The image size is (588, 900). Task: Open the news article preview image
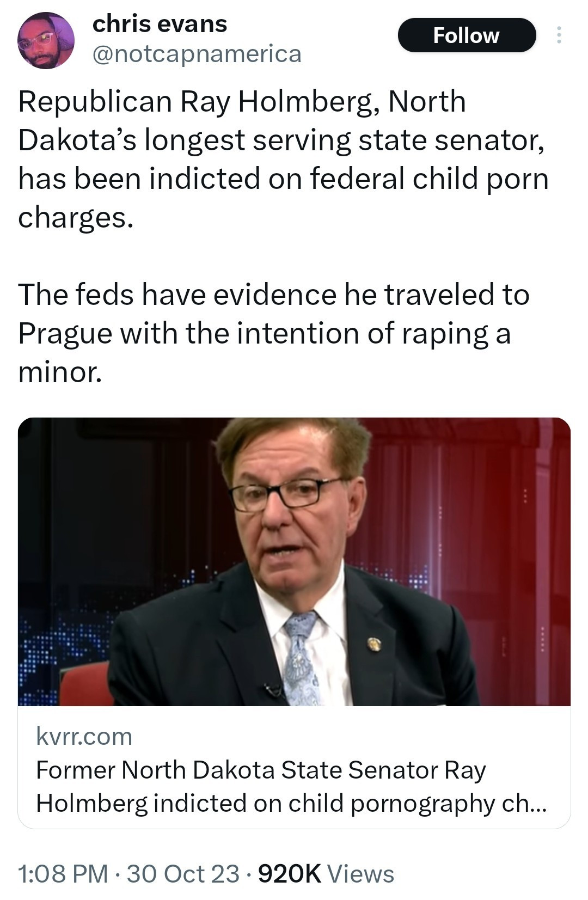tap(294, 561)
